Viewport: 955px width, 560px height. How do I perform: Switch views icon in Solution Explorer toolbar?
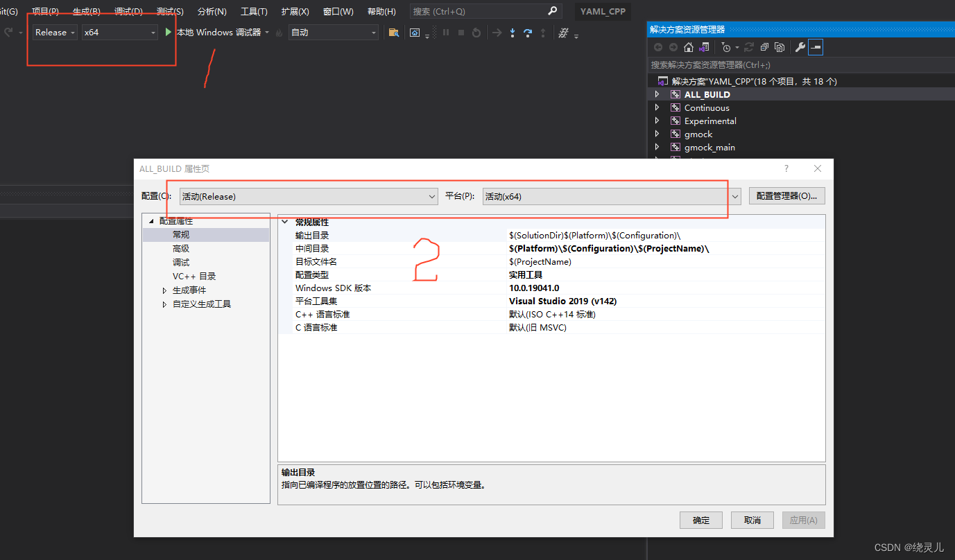(x=704, y=47)
